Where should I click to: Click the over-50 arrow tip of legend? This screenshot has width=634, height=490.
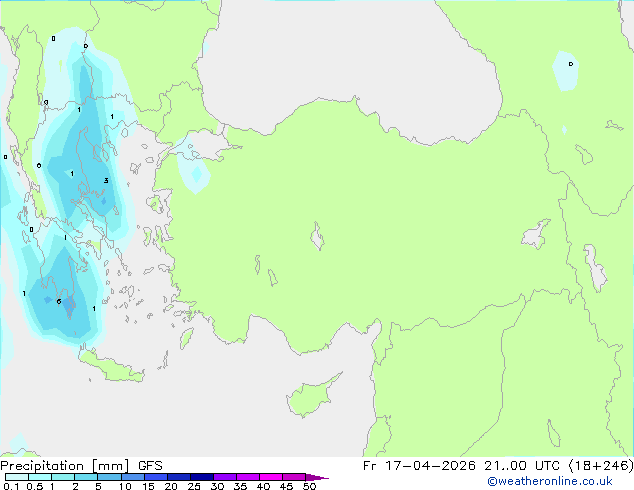coord(317,477)
